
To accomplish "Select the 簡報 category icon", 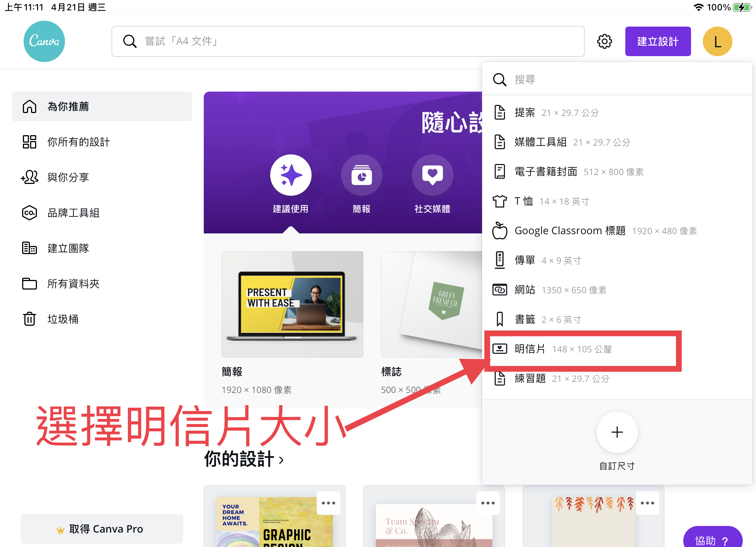I will (x=361, y=175).
